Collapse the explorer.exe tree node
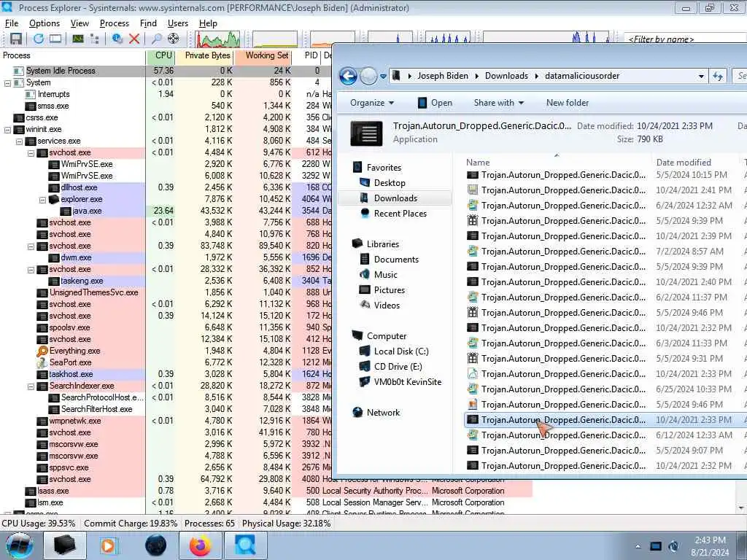 (42, 200)
